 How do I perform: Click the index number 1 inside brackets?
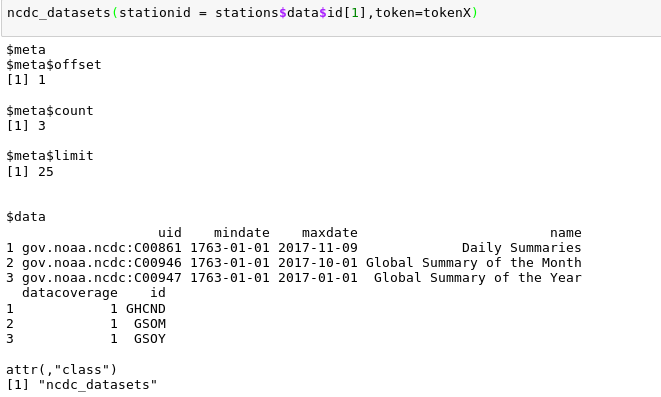[355, 13]
